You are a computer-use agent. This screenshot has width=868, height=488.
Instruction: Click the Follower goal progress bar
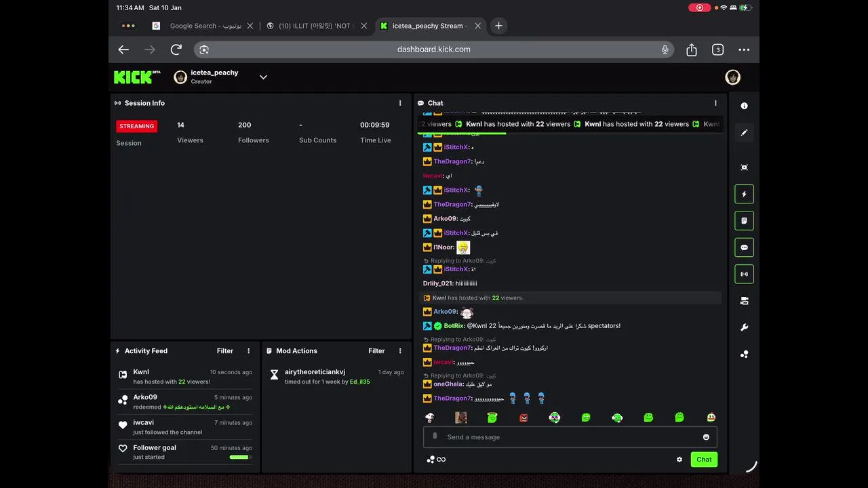[x=240, y=457]
